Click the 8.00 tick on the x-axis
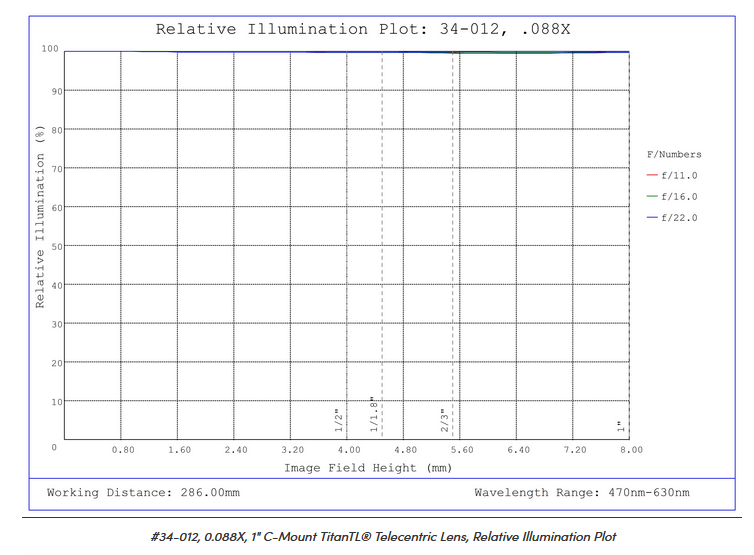The image size is (754, 555). click(x=630, y=450)
